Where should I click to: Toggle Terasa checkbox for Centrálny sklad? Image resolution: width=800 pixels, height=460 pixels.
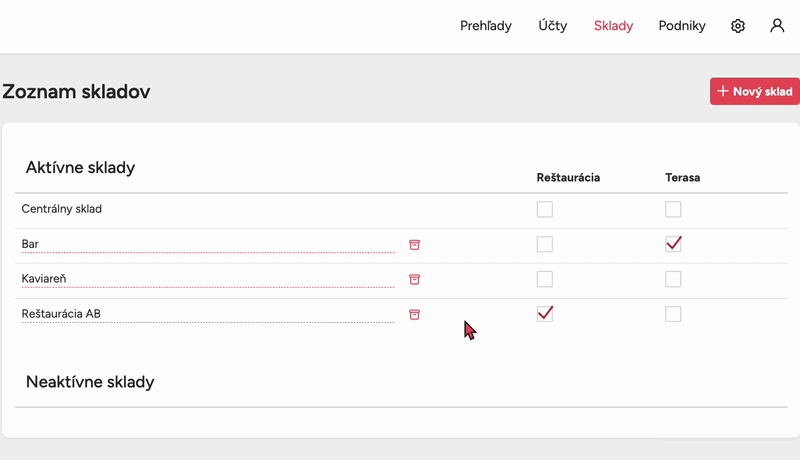(673, 209)
